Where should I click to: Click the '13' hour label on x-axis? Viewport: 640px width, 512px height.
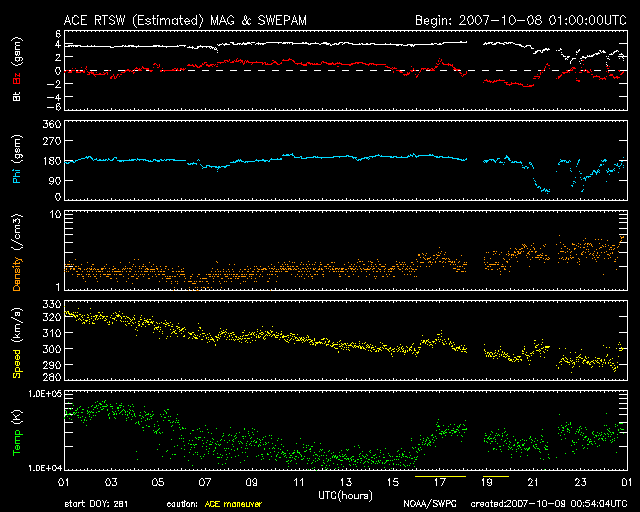point(345,483)
